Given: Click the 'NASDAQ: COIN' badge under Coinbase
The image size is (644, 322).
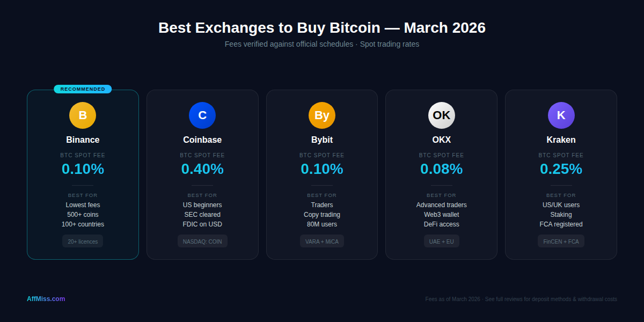Looking at the screenshot, I should pos(202,241).
